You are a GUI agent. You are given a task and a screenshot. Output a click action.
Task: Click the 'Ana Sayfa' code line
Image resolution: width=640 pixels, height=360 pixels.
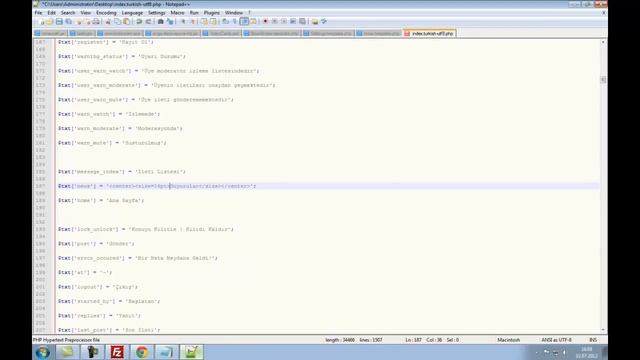101,200
